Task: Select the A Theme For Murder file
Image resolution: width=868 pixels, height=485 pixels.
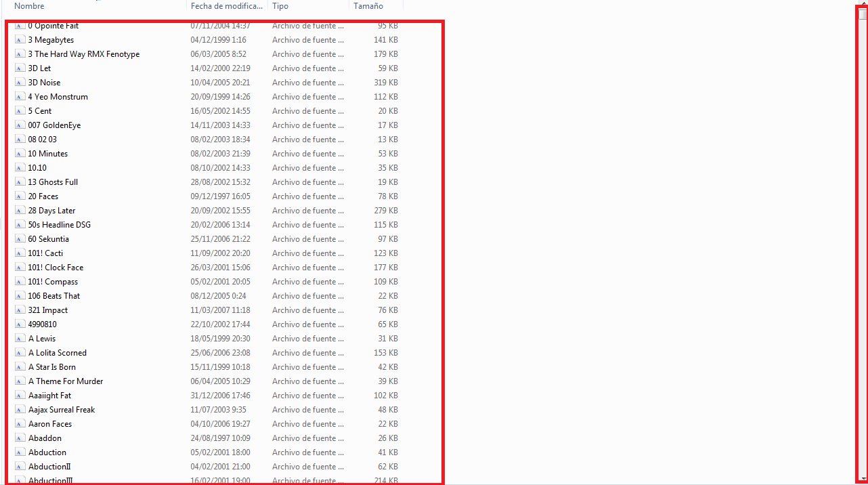Action: 66,381
